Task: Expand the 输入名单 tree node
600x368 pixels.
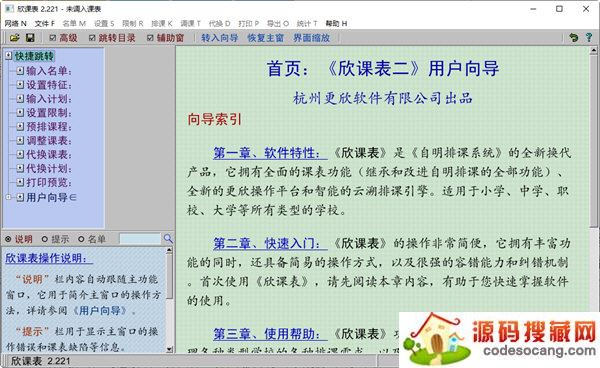Action: coord(20,71)
